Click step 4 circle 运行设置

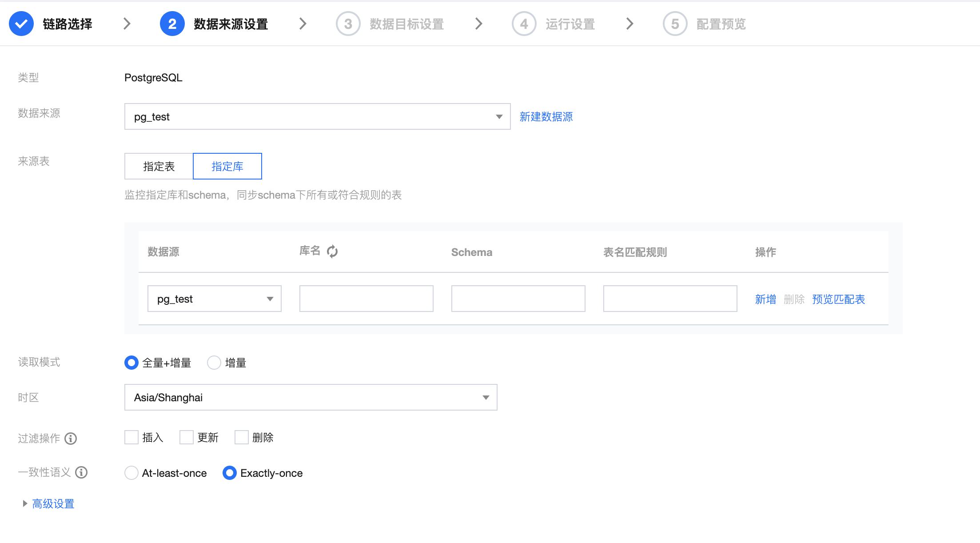[524, 24]
